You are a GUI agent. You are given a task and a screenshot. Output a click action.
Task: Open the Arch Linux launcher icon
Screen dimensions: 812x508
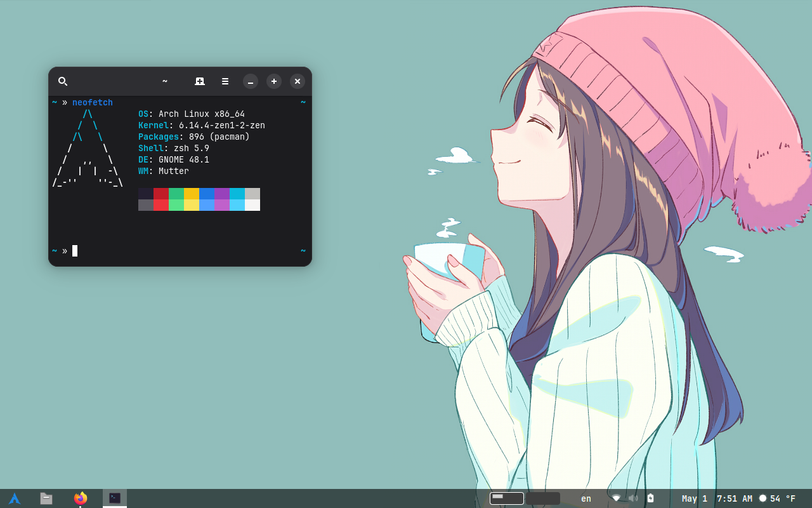tap(15, 498)
